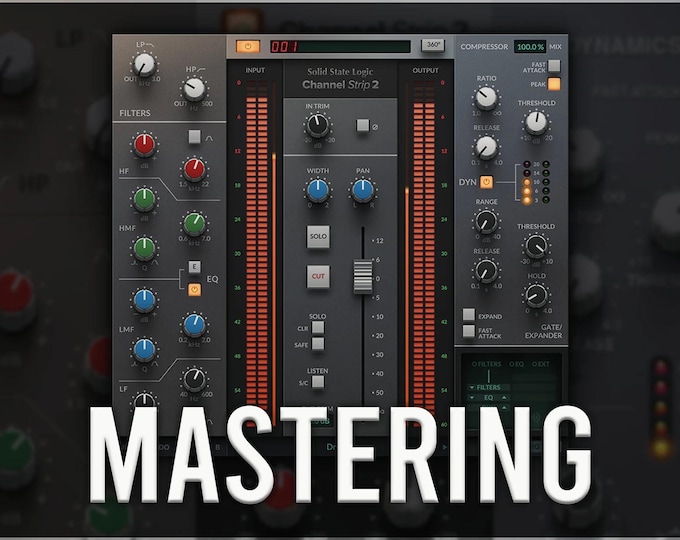Click the Channel Strip 2 title label

tap(340, 85)
